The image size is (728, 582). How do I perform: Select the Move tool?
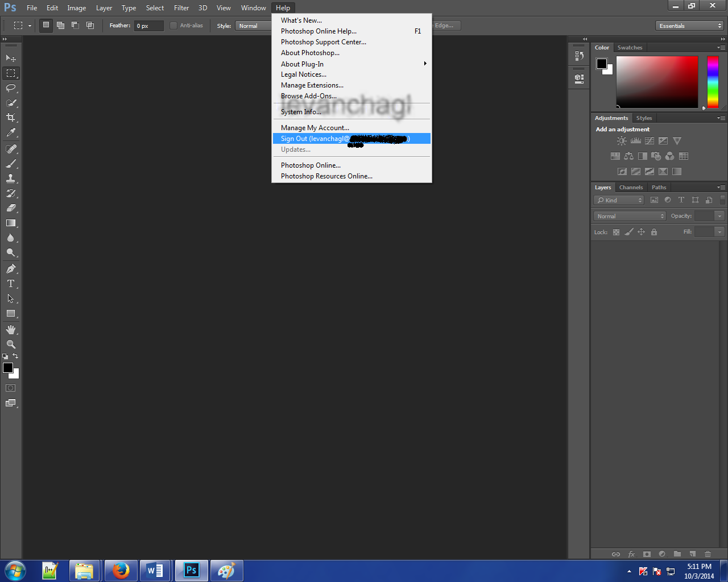11,58
